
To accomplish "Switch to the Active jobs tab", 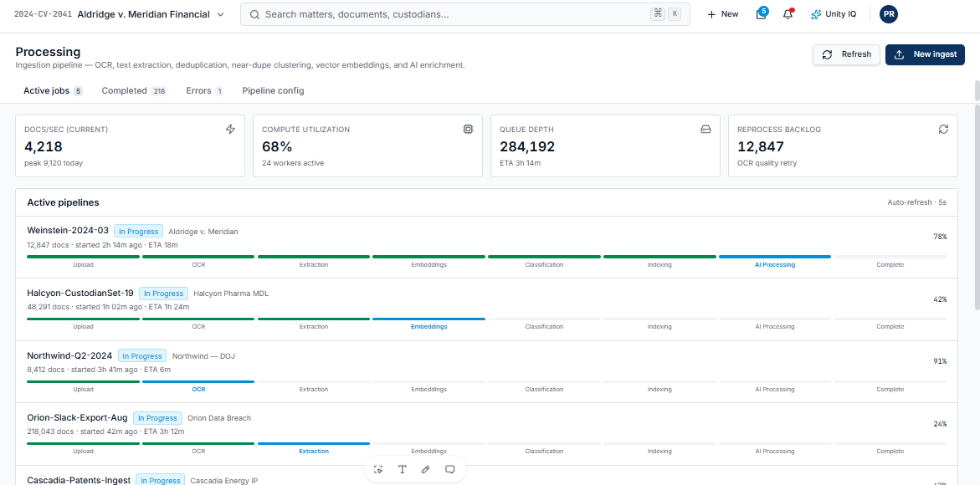I will 53,90.
